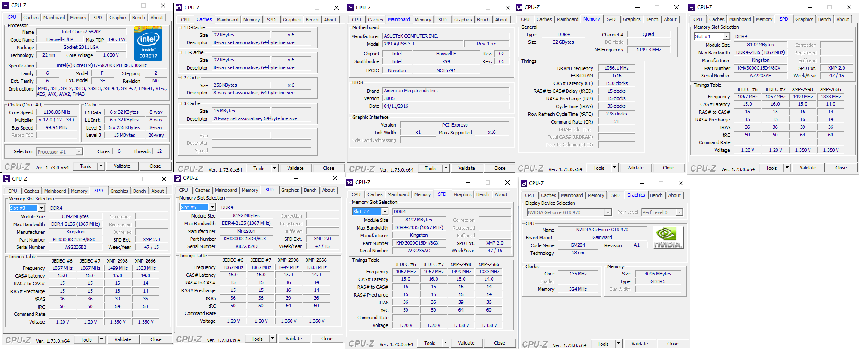This screenshot has height=351, width=868.
Task: Click the NB Frequency 1199.3 MHz value
Action: click(x=648, y=50)
